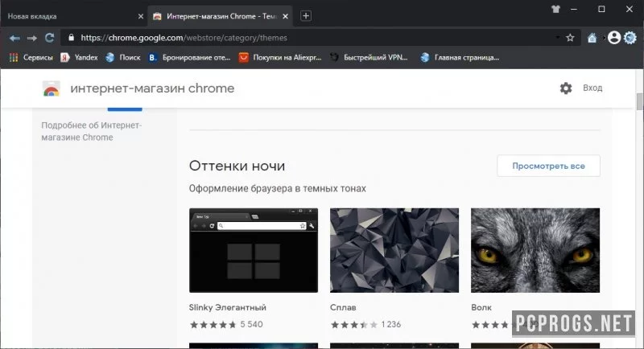Minimize the browser window
This screenshot has width=644, height=349.
(x=574, y=9)
